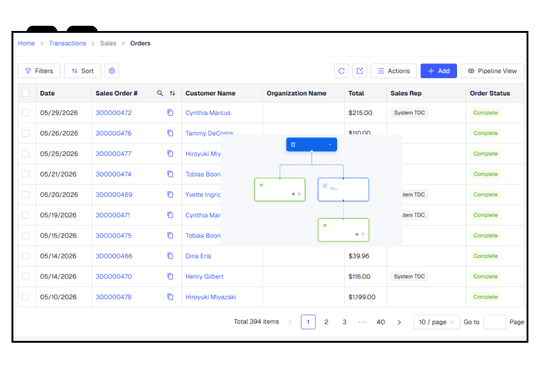Toggle the select-all header checkbox

click(25, 93)
